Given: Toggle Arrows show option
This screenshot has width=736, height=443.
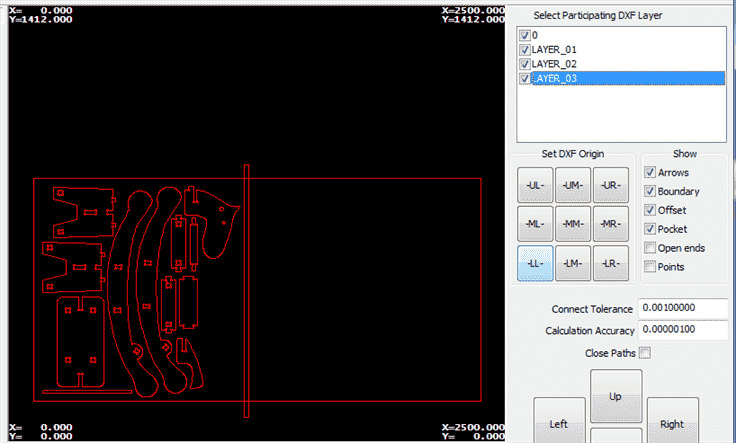Looking at the screenshot, I should (650, 172).
